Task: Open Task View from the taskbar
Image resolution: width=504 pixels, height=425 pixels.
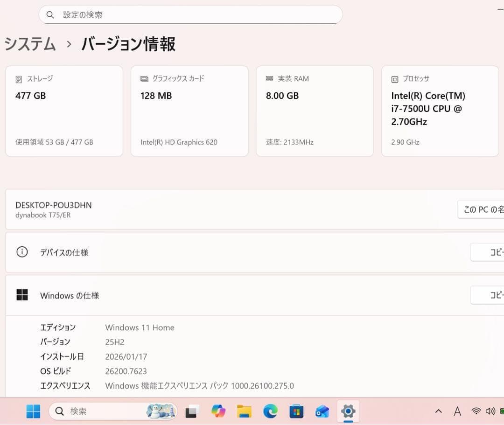Action: (x=192, y=411)
